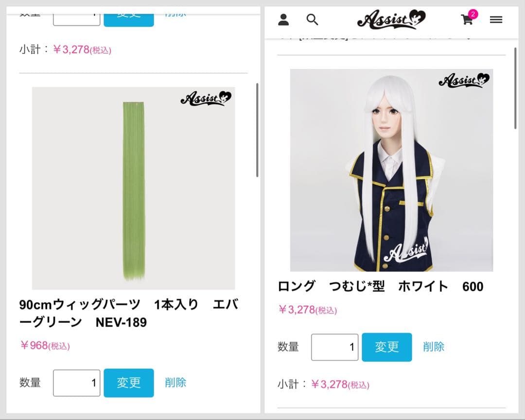Screen dimensions: 525x420
Task: Open the search magnifier icon
Action: coord(312,20)
